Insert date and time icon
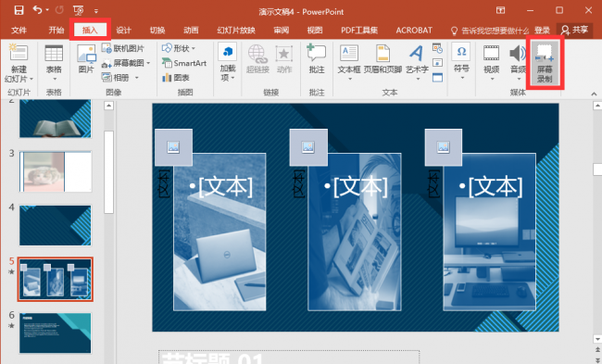Image resolution: width=602 pixels, height=364 pixels. coord(437,48)
